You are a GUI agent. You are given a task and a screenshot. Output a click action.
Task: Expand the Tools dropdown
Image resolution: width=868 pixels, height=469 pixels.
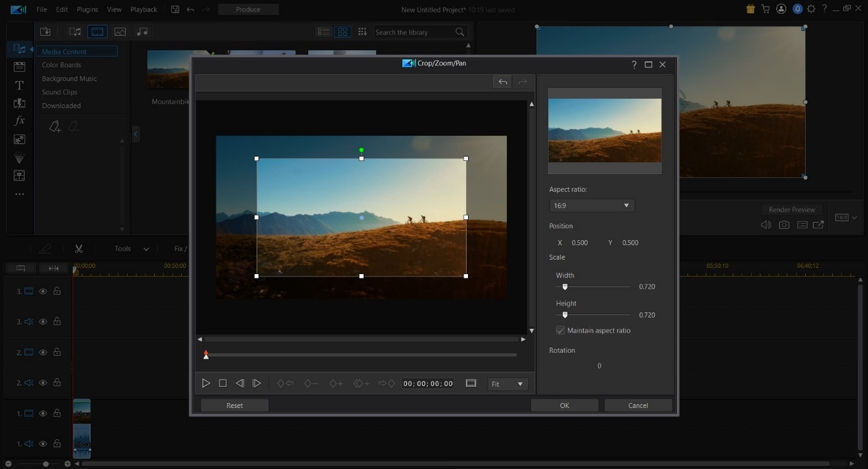click(131, 249)
